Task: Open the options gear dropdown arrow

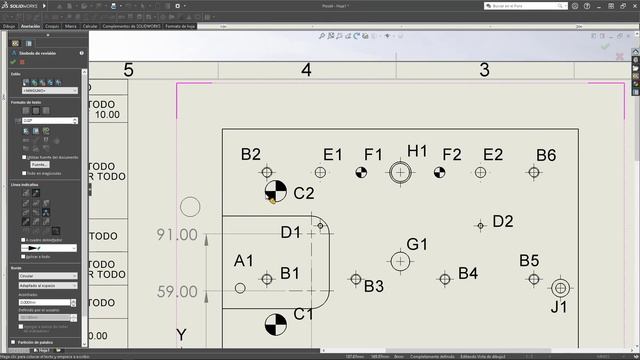Action: pos(184,6)
